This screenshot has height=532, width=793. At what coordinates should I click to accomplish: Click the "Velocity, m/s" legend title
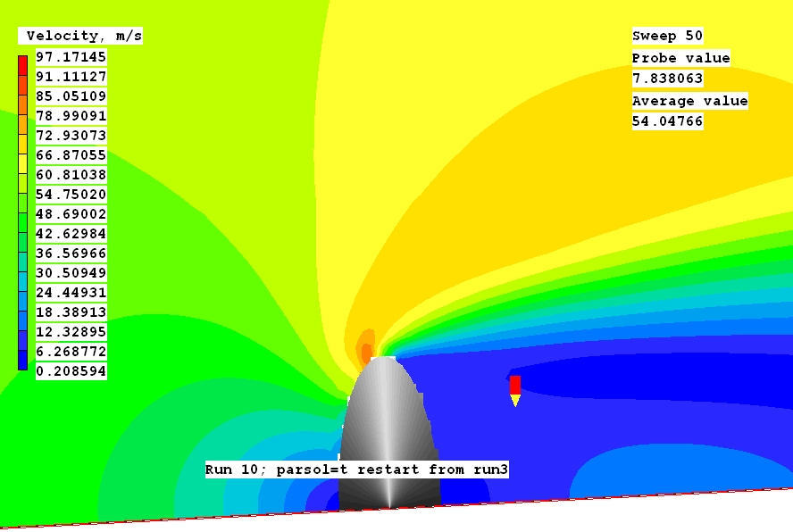80,36
